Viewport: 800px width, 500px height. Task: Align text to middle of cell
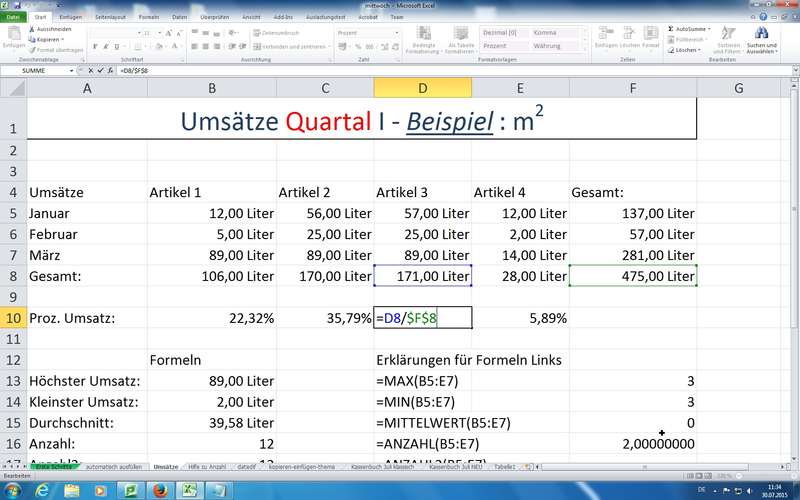click(206, 33)
